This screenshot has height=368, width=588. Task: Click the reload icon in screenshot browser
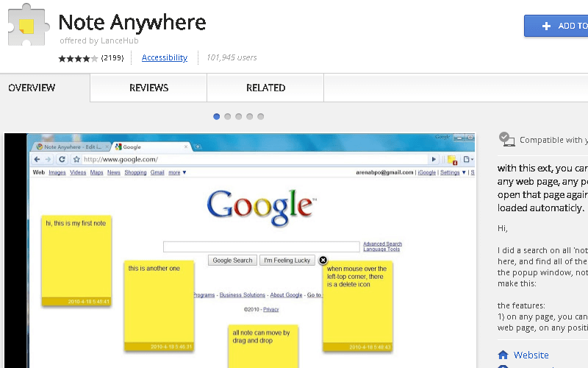pos(62,159)
